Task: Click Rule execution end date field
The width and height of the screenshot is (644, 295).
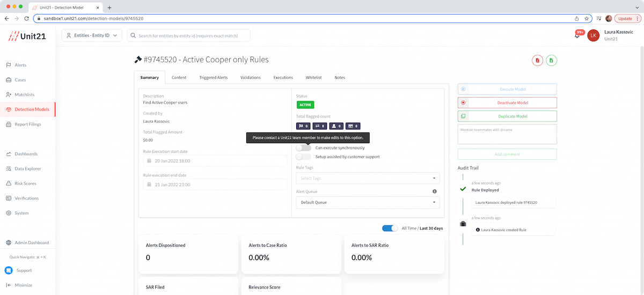Action: (x=215, y=185)
